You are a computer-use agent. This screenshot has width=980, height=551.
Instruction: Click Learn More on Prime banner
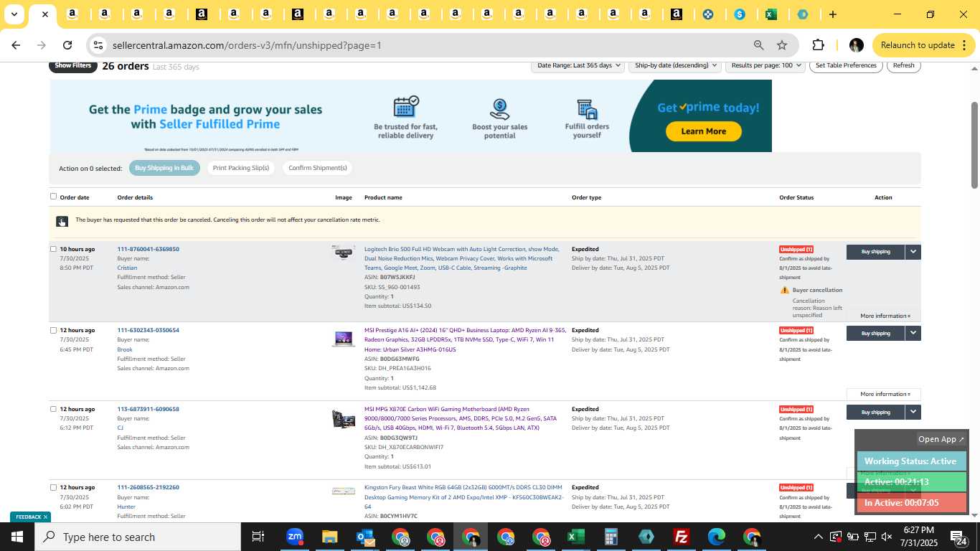pos(703,131)
